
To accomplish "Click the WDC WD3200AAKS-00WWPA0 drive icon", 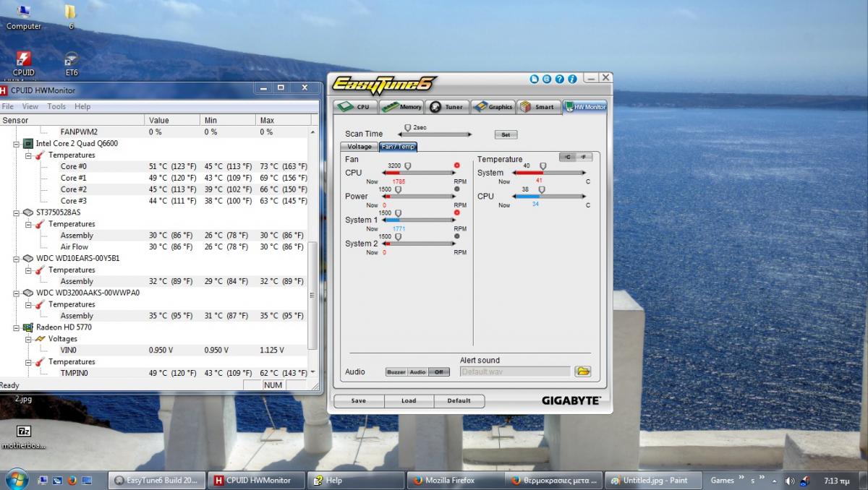I will pyautogui.click(x=28, y=293).
